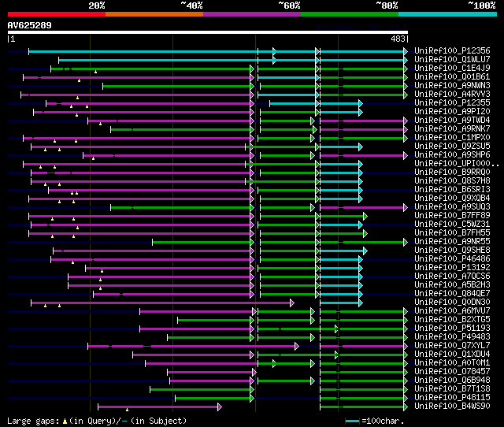Click the AV625289 query name
This screenshot has height=427, width=504.
click(30, 25)
